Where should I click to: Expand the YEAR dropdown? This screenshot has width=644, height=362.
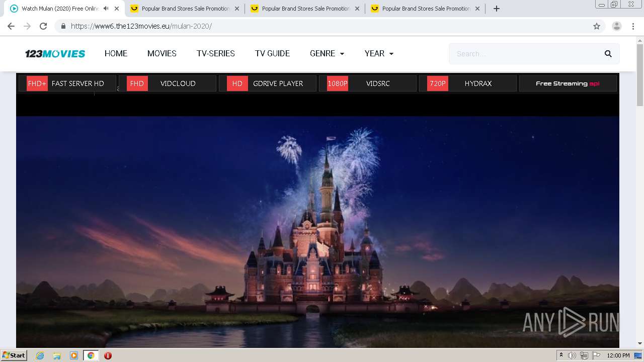pyautogui.click(x=379, y=54)
